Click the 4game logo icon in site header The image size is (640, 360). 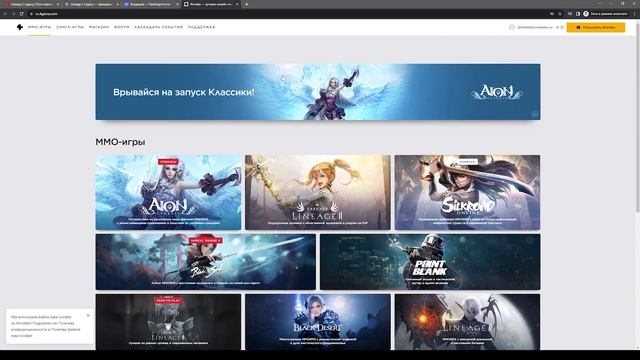coord(20,27)
